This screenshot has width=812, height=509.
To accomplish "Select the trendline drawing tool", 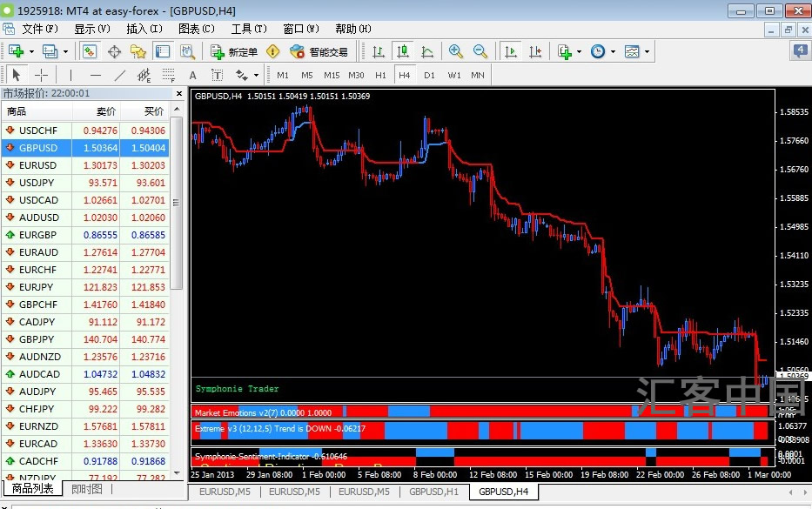I will [119, 75].
